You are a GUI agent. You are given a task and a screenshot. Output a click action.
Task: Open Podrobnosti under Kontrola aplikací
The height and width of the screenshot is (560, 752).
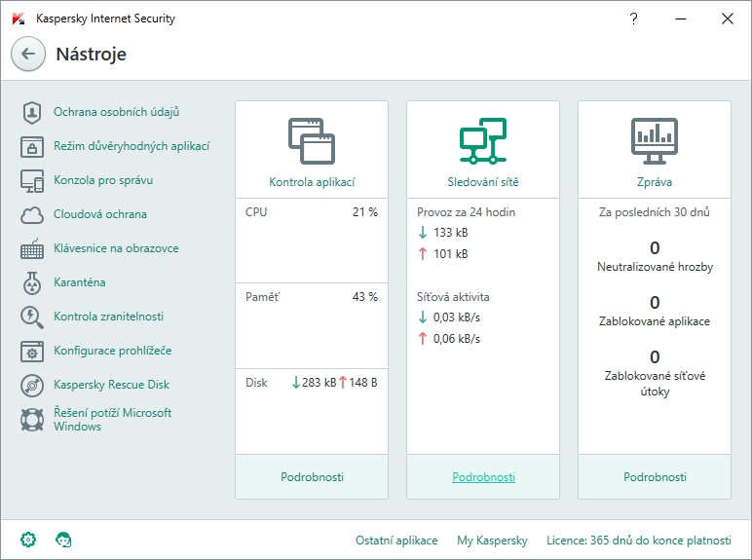(312, 477)
